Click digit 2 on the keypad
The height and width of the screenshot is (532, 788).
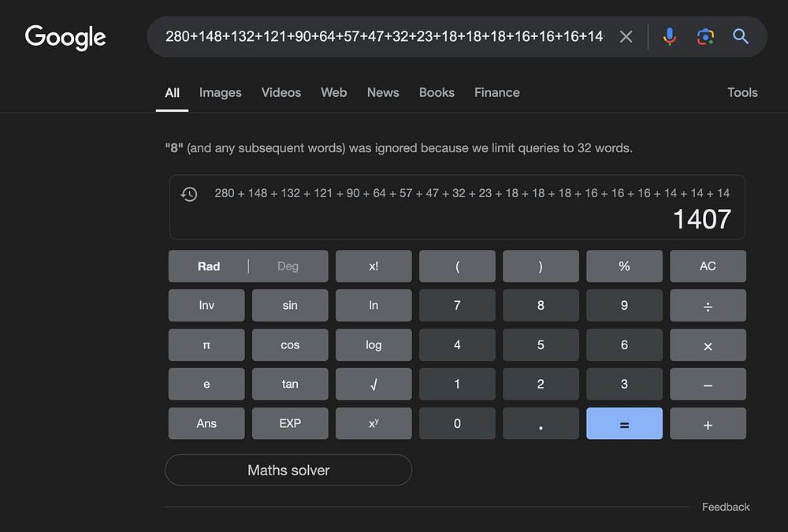pyautogui.click(x=541, y=384)
